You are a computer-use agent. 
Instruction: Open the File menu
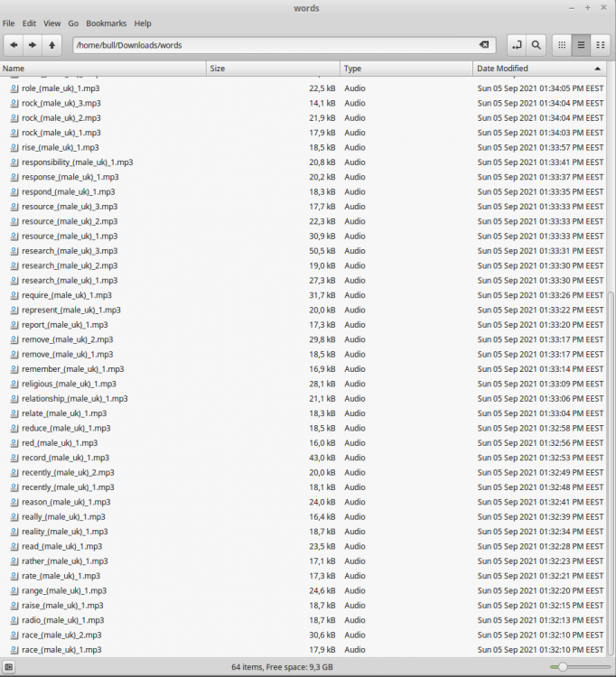click(x=9, y=23)
